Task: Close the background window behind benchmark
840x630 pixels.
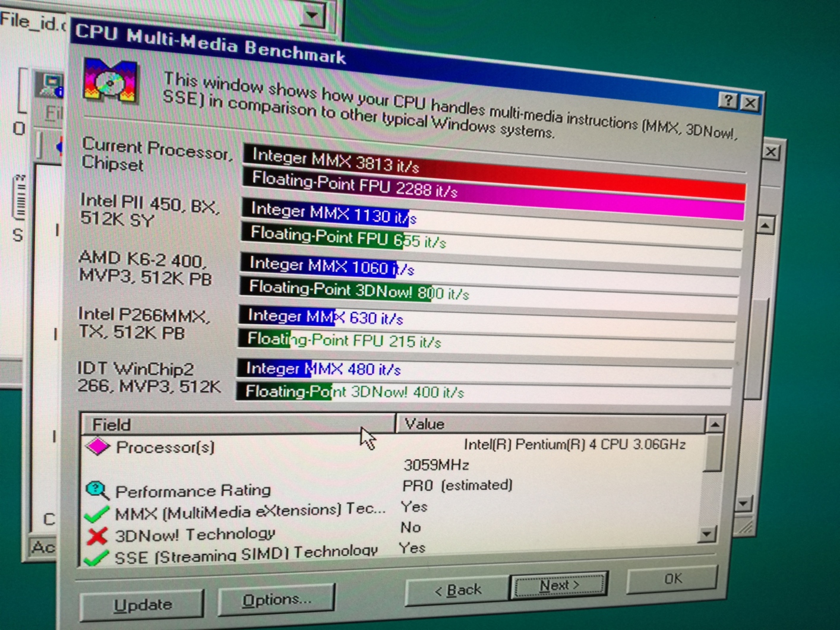Action: point(770,151)
